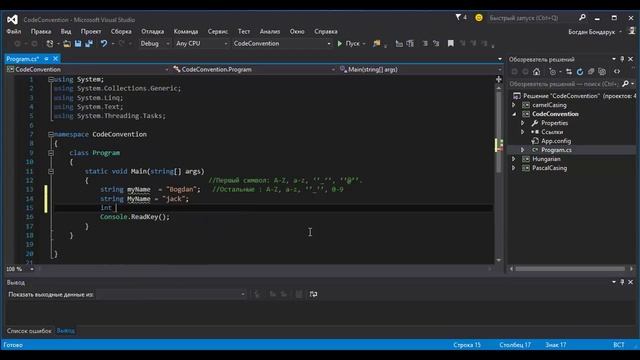The width and height of the screenshot is (640, 360).
Task: Click the split editor handle above scrollbar
Action: (499, 79)
